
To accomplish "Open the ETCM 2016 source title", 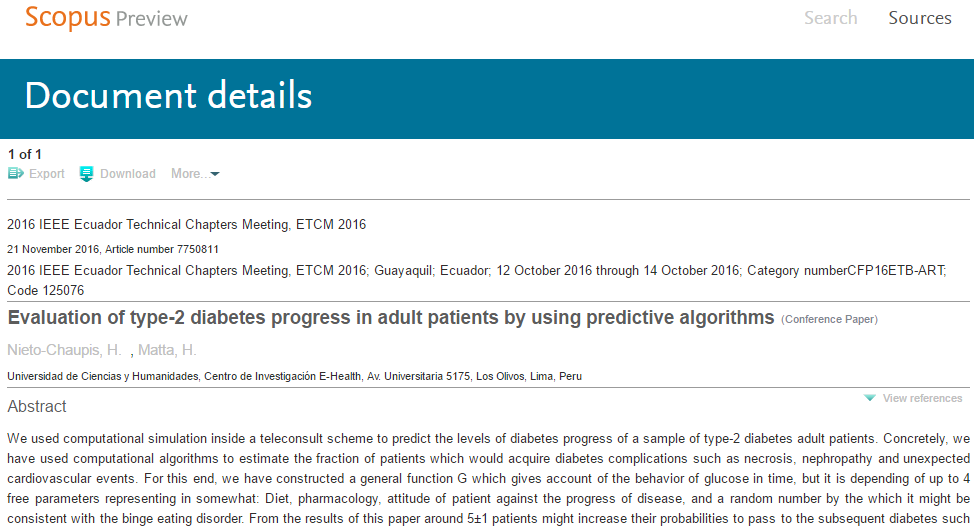I will tap(186, 225).
